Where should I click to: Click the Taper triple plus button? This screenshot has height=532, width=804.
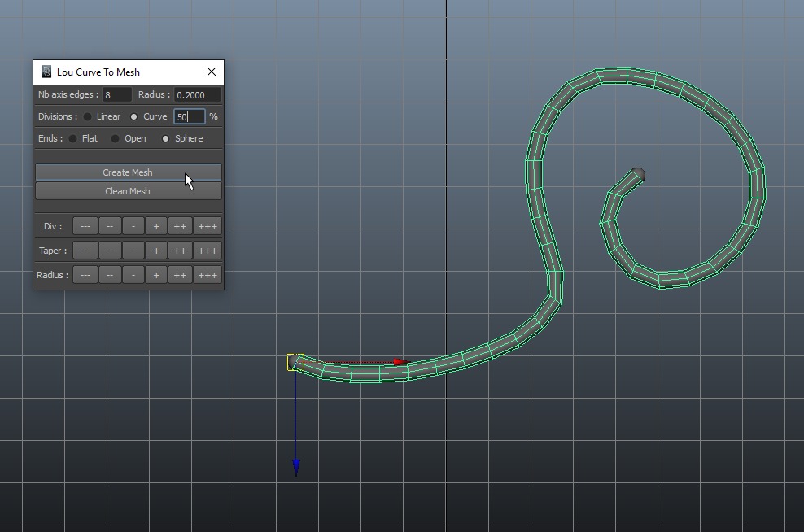208,251
